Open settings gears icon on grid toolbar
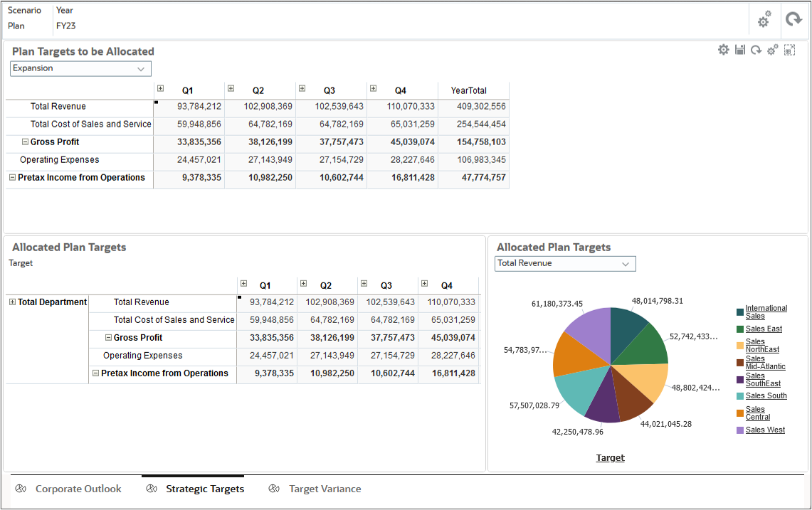 click(x=772, y=49)
